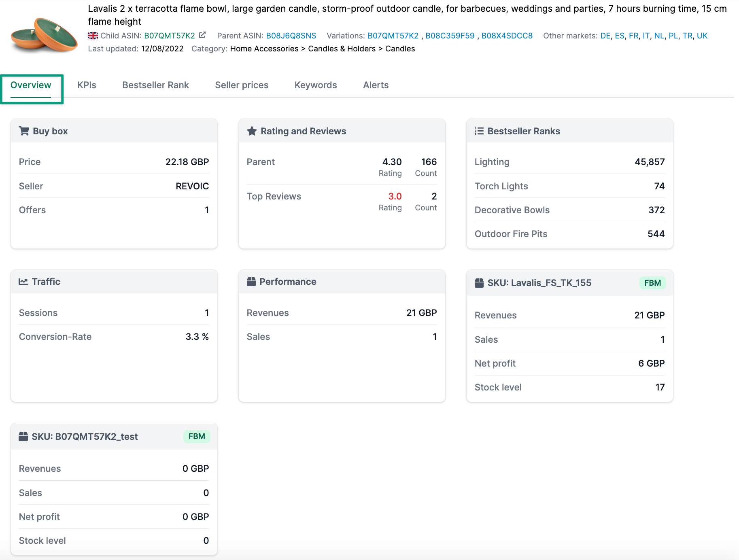Viewport: 739px width, 560px height.
Task: Switch to the KPIs tab
Action: [x=87, y=85]
